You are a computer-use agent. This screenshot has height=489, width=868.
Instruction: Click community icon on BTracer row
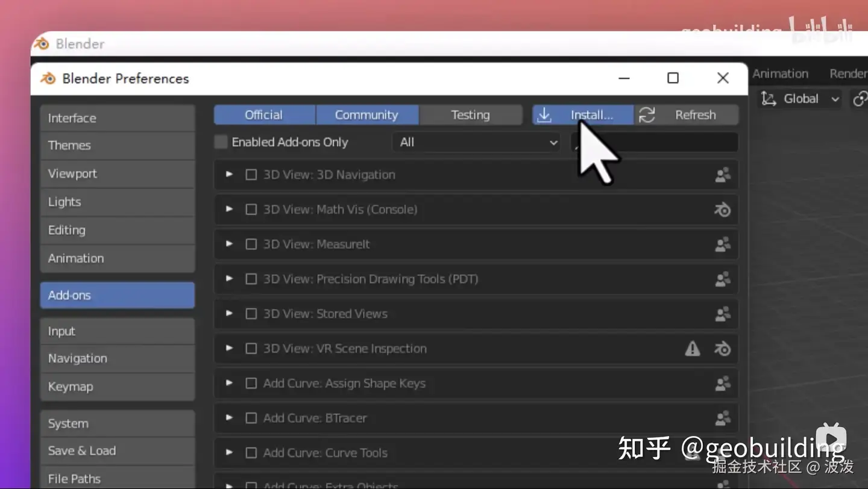point(722,419)
